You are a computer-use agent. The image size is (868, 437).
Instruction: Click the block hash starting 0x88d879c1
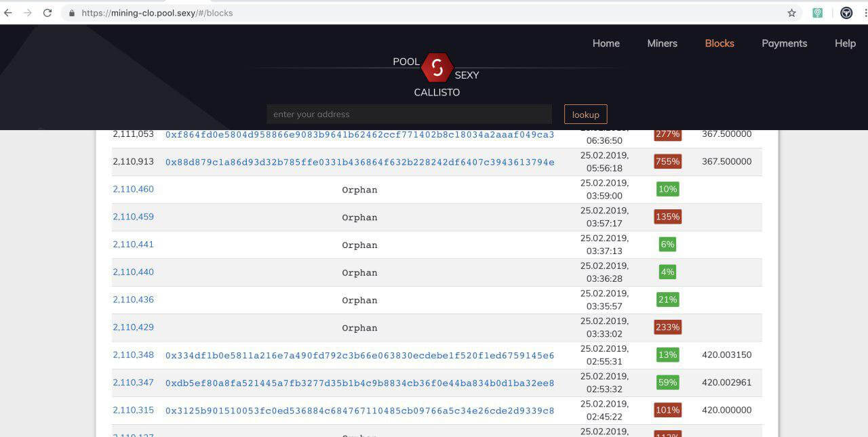(359, 162)
